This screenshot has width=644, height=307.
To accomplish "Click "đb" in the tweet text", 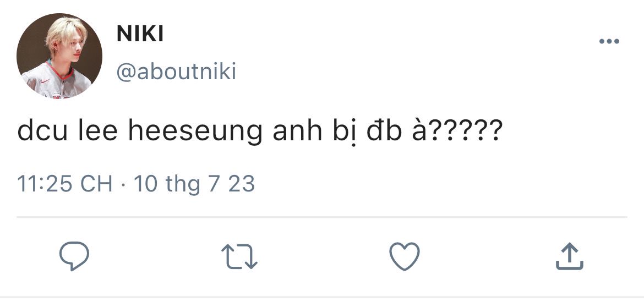I will (x=383, y=133).
